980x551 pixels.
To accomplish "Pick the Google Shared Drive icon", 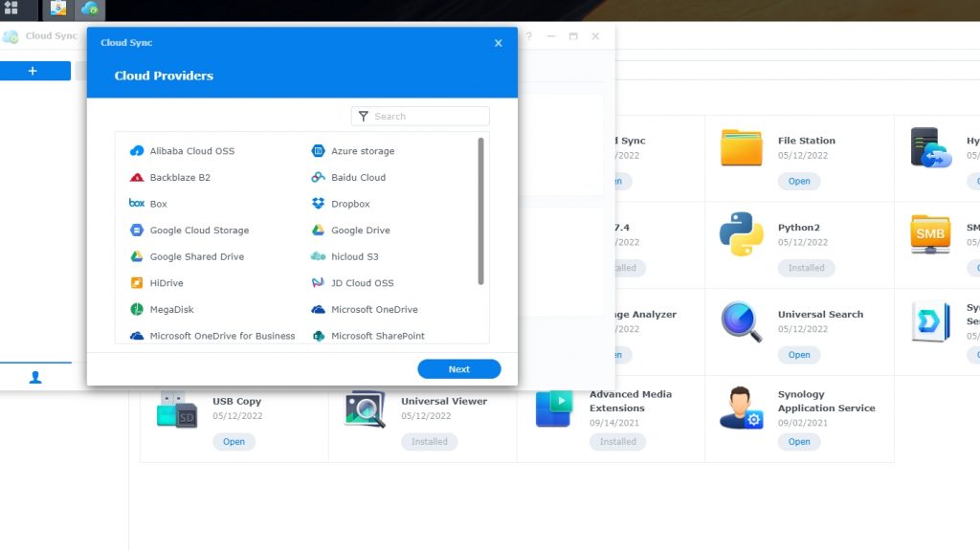I will click(x=136, y=256).
